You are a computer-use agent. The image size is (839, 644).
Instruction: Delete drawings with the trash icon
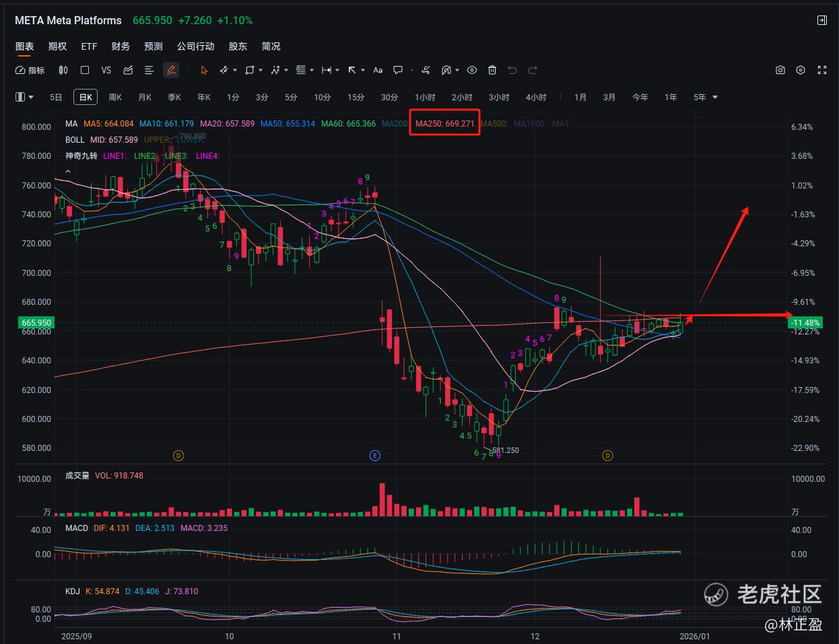[492, 70]
